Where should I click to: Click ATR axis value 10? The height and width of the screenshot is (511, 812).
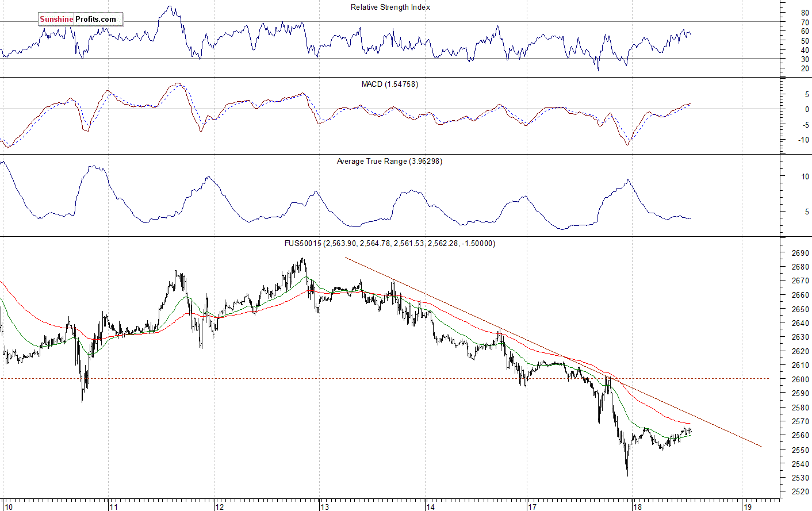[805, 177]
